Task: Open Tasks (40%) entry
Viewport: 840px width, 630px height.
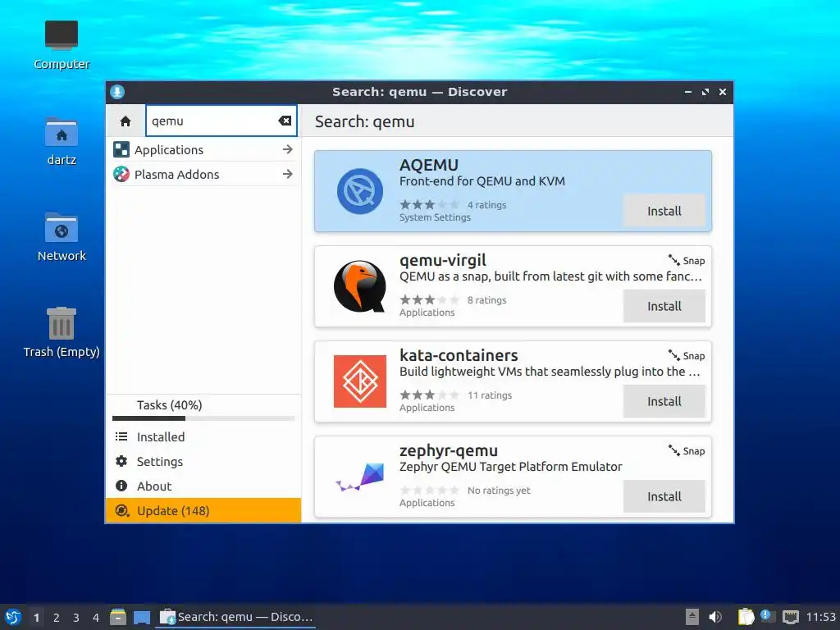Action: pos(169,405)
